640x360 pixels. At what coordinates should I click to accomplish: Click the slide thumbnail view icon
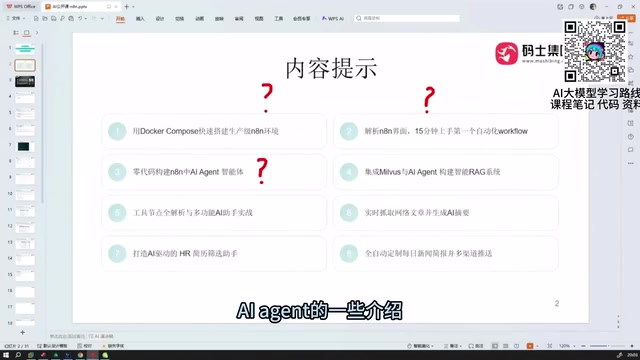point(27,33)
